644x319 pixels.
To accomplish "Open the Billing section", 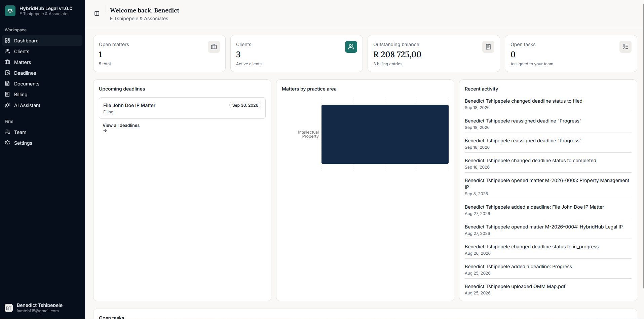I will (42, 94).
